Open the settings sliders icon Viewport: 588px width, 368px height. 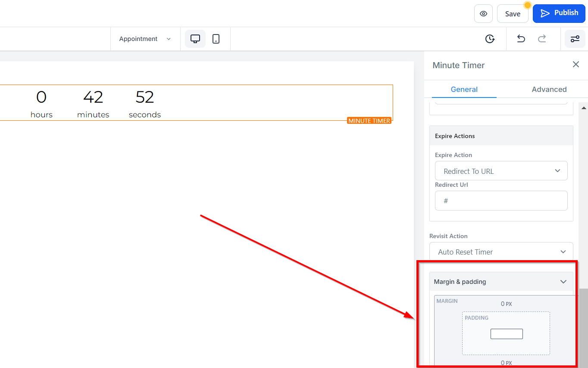tap(575, 39)
